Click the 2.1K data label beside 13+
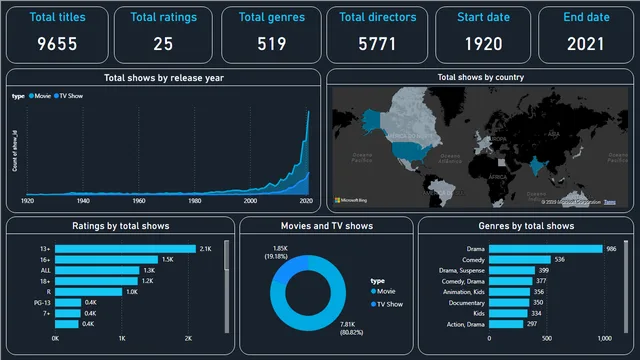The image size is (640, 360). (x=205, y=249)
